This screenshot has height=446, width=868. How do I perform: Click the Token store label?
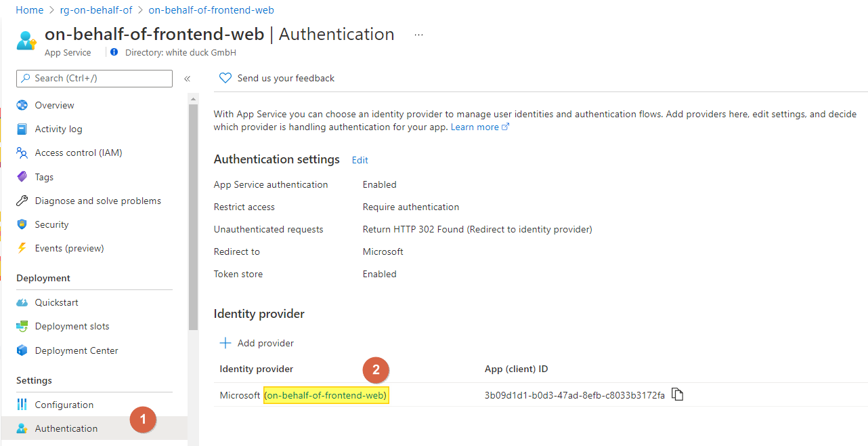(238, 274)
